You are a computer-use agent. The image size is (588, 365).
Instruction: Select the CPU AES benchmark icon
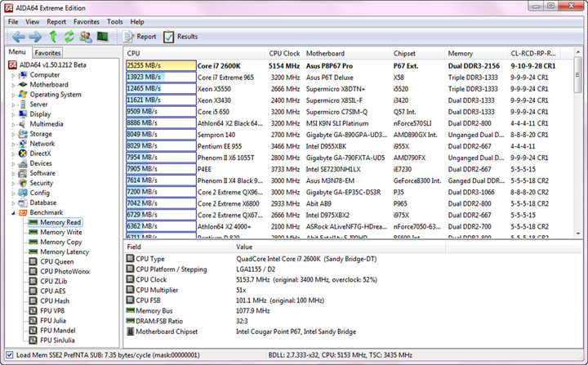pos(33,291)
